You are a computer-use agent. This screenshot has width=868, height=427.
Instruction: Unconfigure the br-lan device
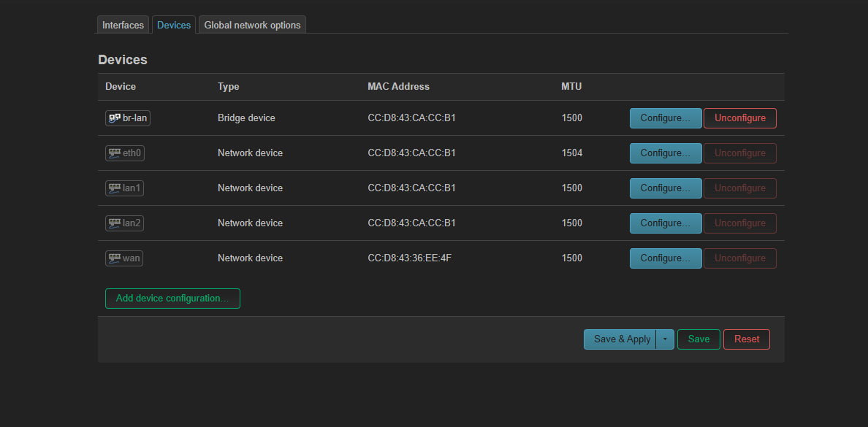740,118
